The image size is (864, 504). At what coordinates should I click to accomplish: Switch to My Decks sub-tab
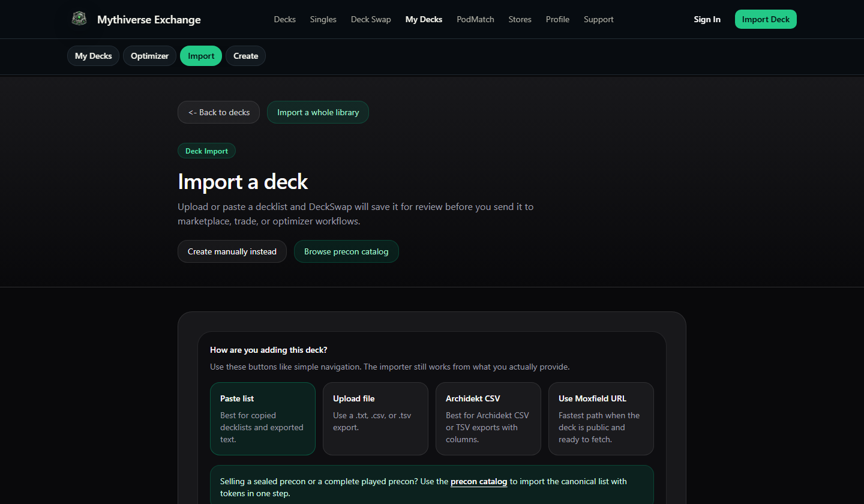coord(94,56)
